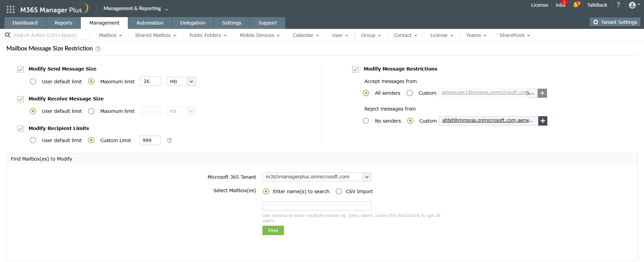Switch to the Delegation tab
Viewport: 644px width, 262px height.
click(x=193, y=23)
